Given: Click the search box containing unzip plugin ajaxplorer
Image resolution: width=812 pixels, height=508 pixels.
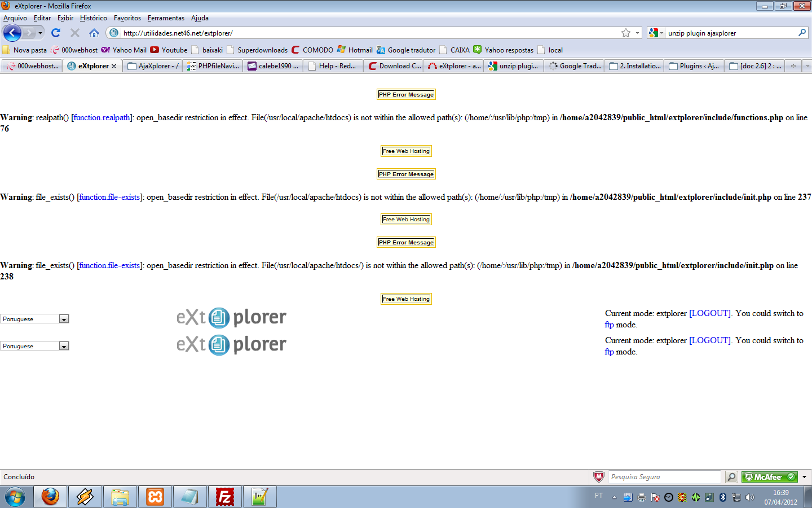Looking at the screenshot, I should [x=731, y=33].
